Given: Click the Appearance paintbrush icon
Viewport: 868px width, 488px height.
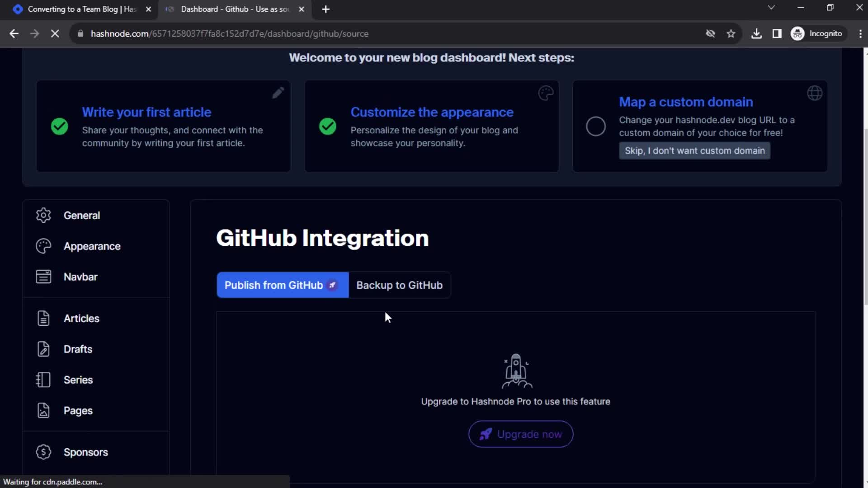Looking at the screenshot, I should click(x=43, y=246).
